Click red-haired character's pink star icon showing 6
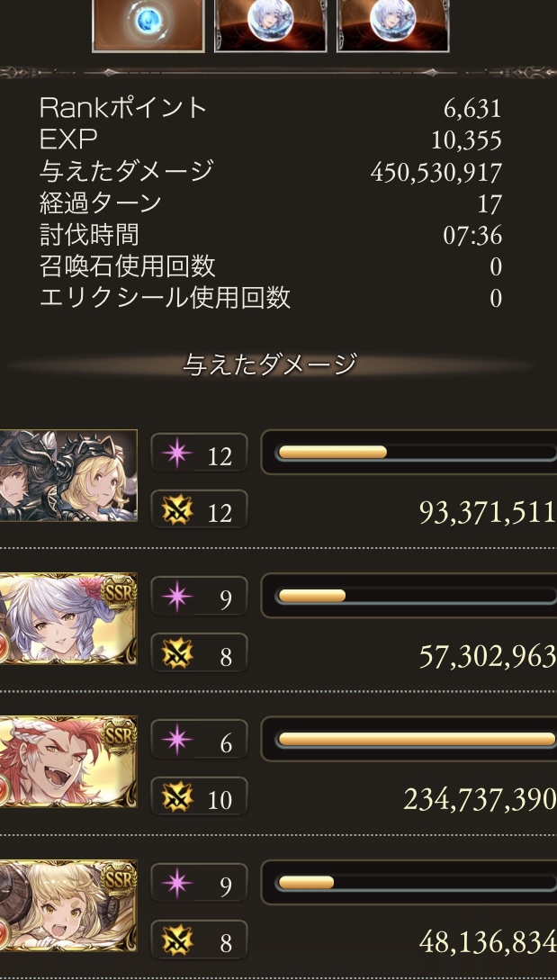The width and height of the screenshot is (557, 980). (177, 740)
